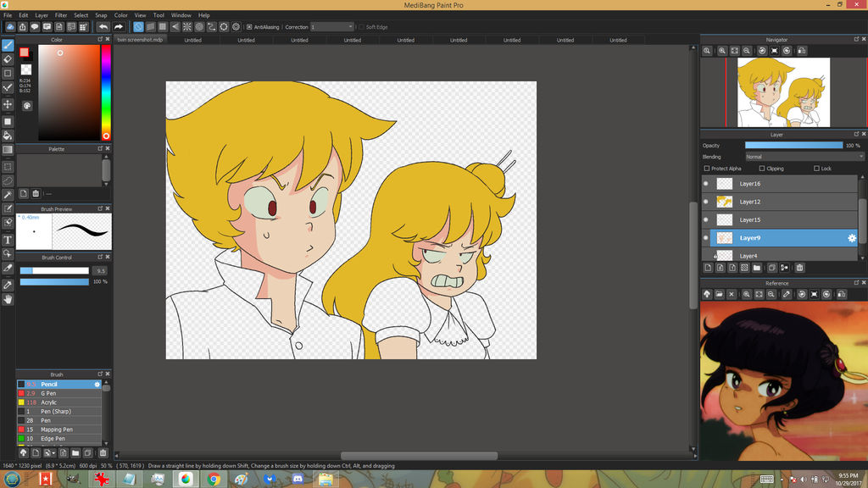
Task: Add a new layer in Layer panel
Action: (708, 268)
